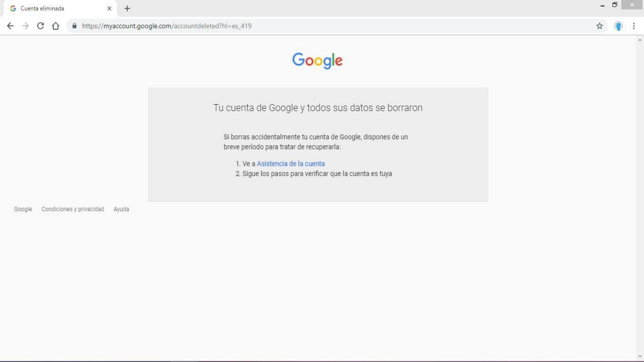This screenshot has width=644, height=362.
Task: Restore down the browser window
Action: 614,5
